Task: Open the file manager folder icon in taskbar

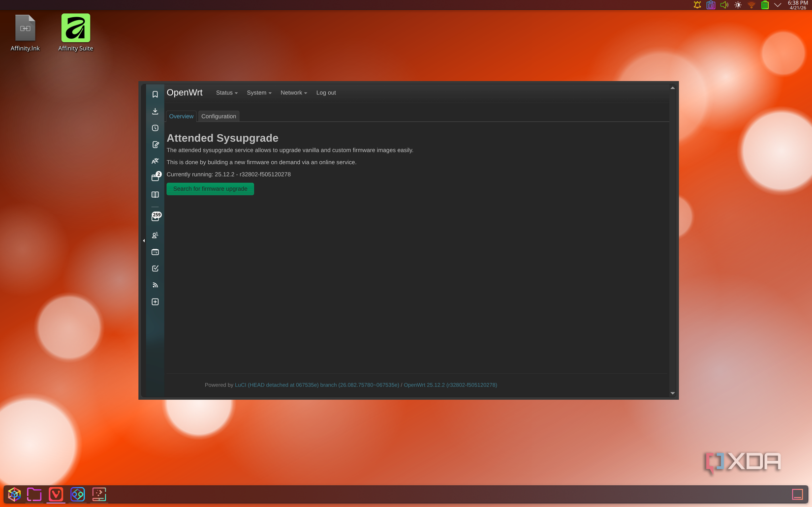Action: coord(34,494)
